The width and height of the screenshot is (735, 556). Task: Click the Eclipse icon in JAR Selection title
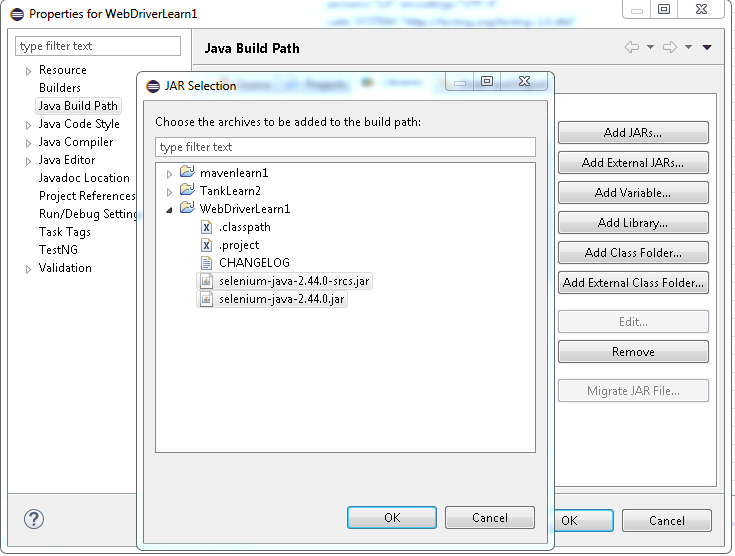153,86
